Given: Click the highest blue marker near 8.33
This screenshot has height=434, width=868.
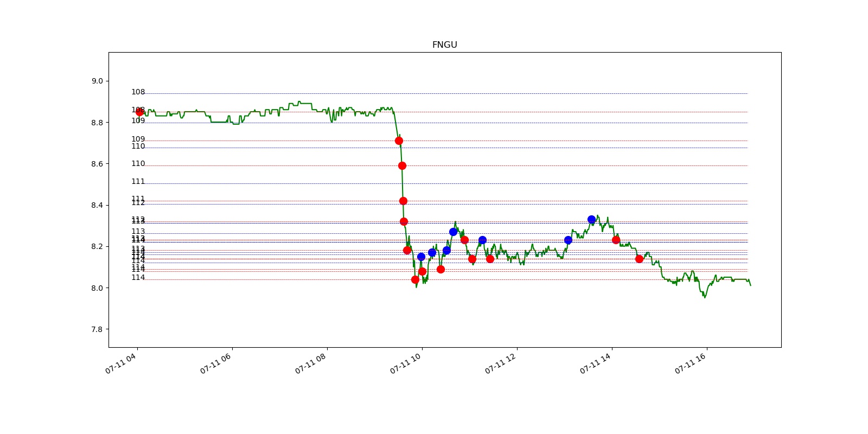Looking at the screenshot, I should (591, 219).
